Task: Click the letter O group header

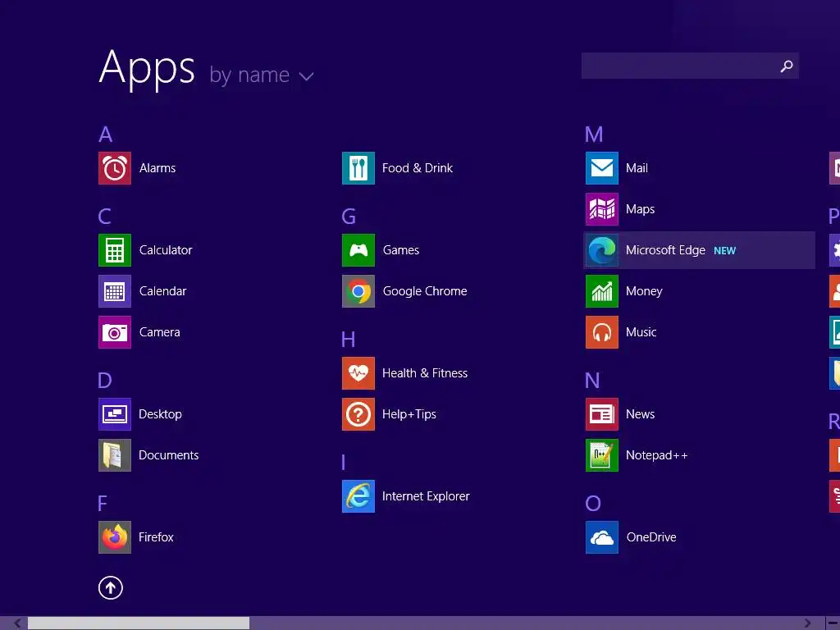Action: 593,504
